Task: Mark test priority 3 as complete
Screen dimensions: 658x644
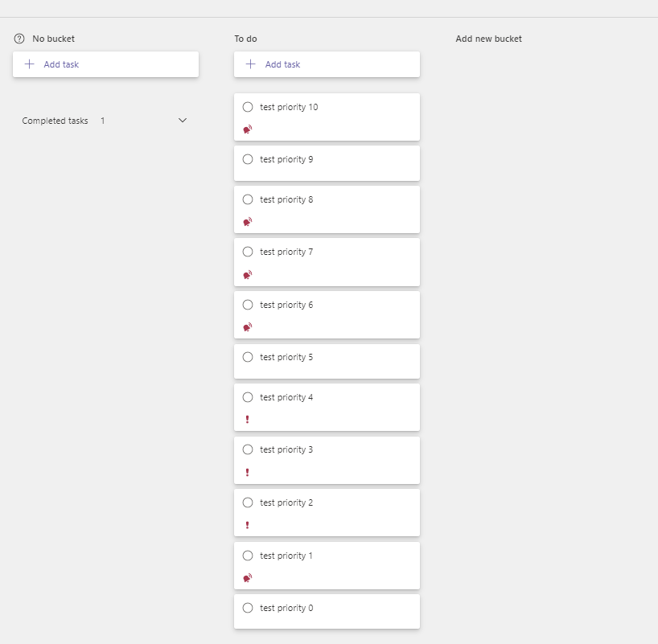Action: pos(248,449)
